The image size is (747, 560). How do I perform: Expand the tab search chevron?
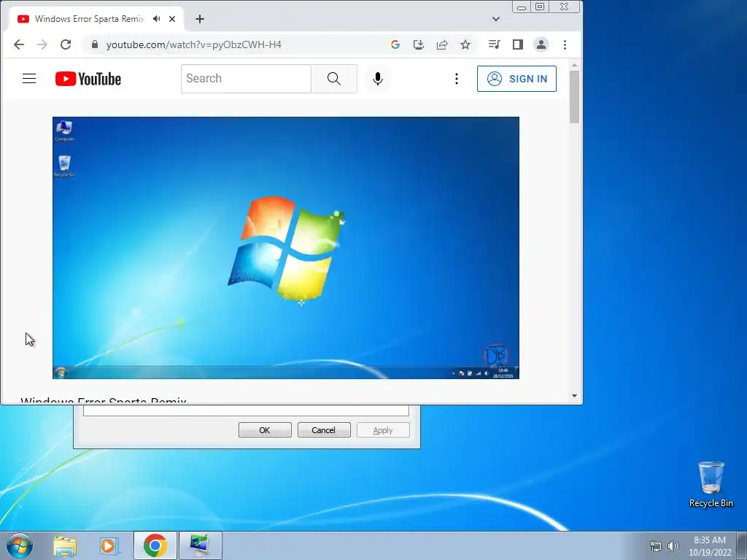(x=496, y=19)
